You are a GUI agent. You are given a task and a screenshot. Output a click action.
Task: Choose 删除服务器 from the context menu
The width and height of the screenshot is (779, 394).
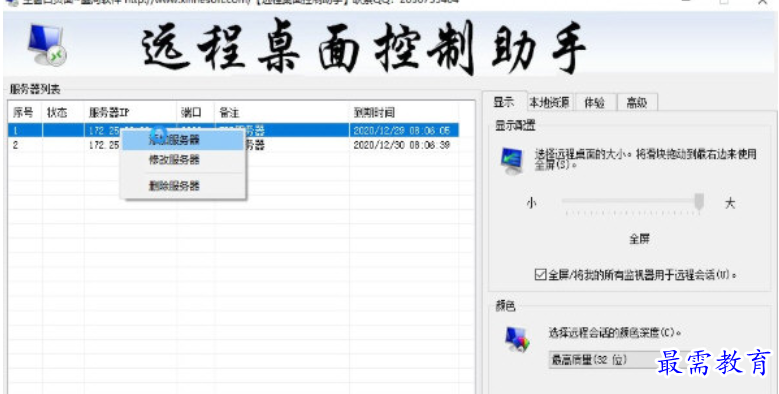tap(183, 186)
